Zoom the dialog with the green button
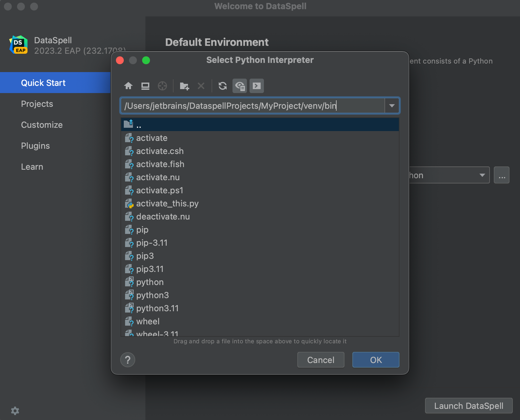The image size is (520, 420). click(x=146, y=60)
